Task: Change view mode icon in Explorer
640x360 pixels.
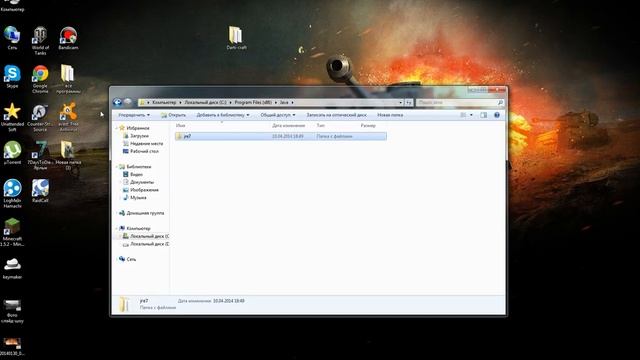Action: coord(463,115)
